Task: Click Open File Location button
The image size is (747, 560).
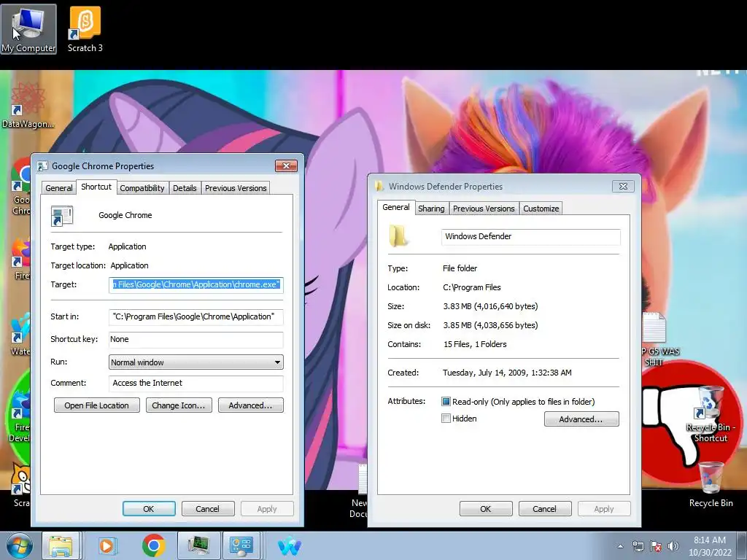Action: click(x=97, y=405)
